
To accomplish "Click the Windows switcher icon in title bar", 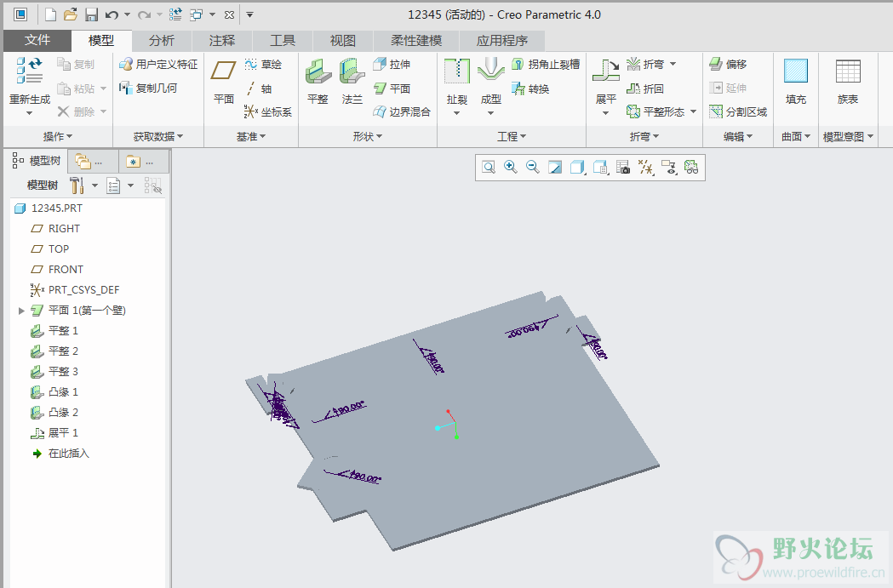I will click(196, 14).
